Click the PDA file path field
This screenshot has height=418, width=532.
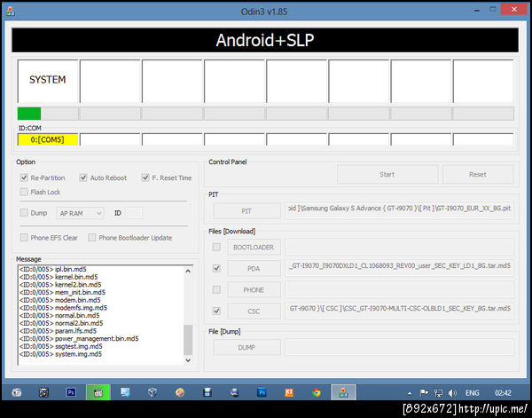pyautogui.click(x=399, y=268)
